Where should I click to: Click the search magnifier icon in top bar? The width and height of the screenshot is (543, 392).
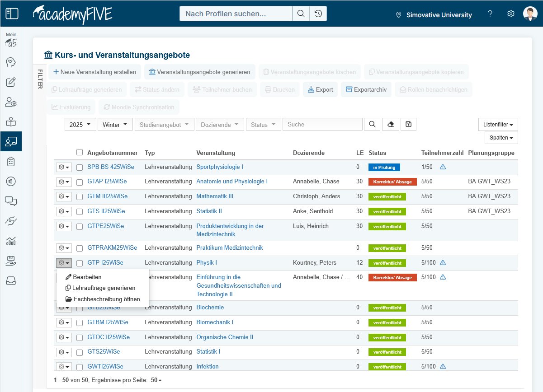click(301, 14)
